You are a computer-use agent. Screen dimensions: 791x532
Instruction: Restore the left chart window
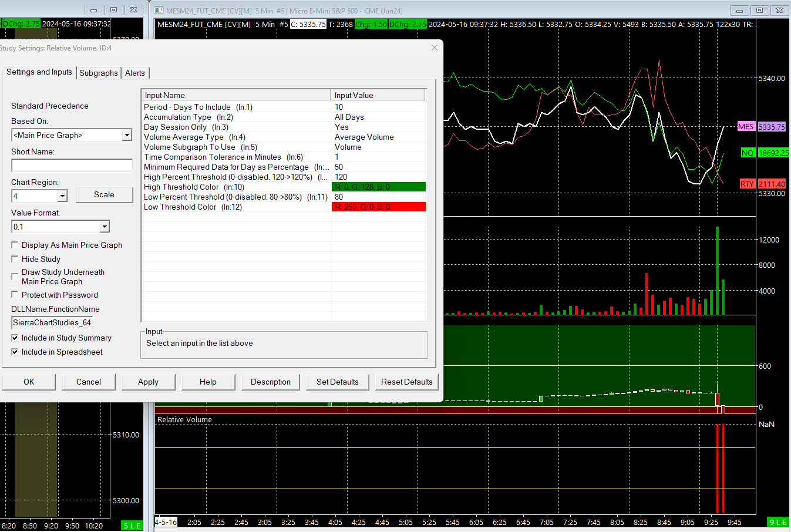click(114, 10)
